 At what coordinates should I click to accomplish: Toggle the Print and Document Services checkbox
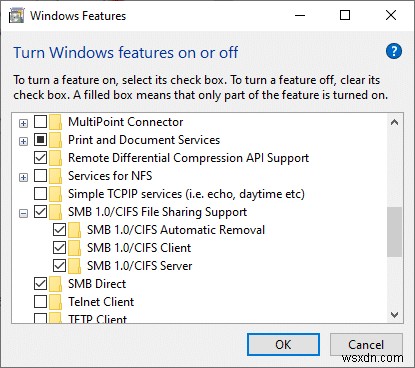(x=40, y=140)
